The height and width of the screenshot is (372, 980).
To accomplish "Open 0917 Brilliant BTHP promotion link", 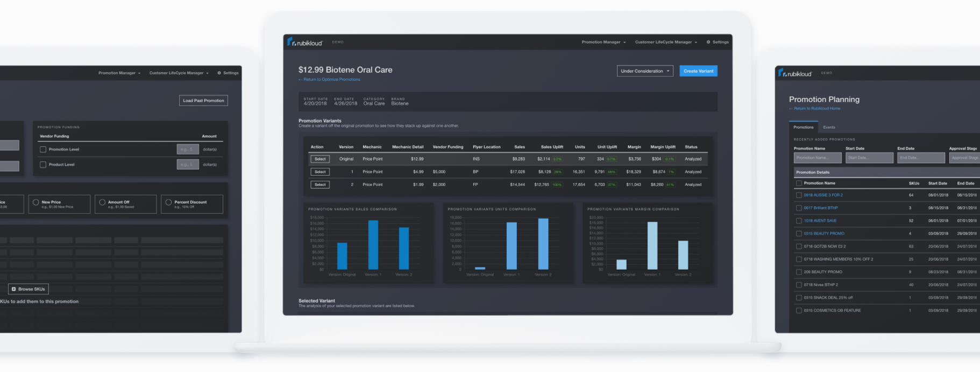I will coord(821,208).
